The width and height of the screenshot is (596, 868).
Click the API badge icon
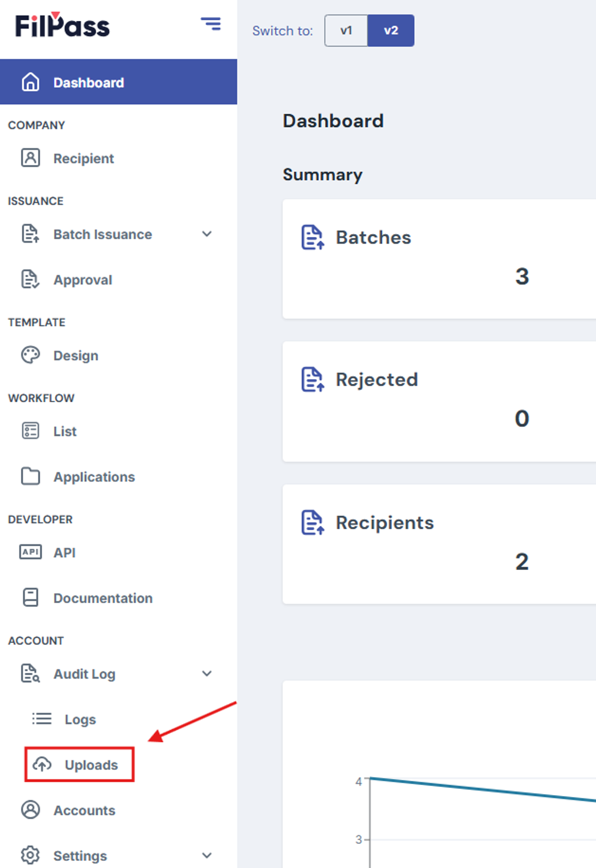[x=30, y=552]
